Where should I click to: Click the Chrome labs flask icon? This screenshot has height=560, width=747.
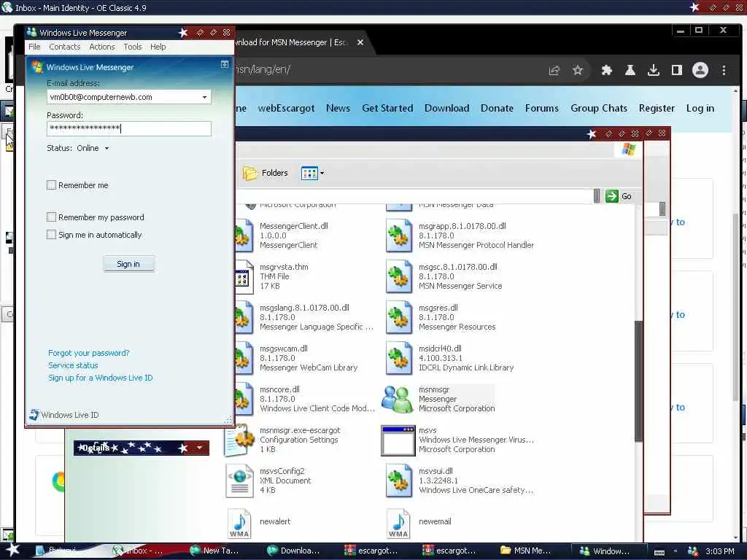630,71
